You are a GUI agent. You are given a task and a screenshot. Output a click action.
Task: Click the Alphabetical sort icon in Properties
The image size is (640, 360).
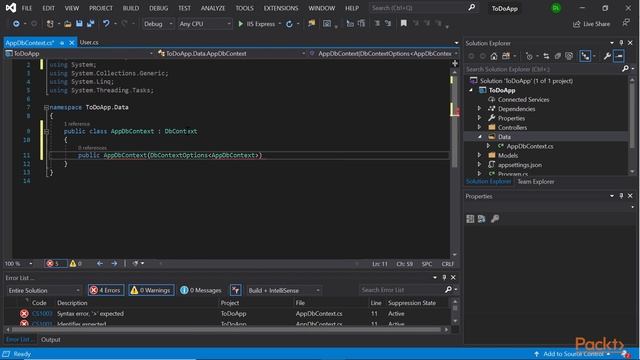pos(482,219)
